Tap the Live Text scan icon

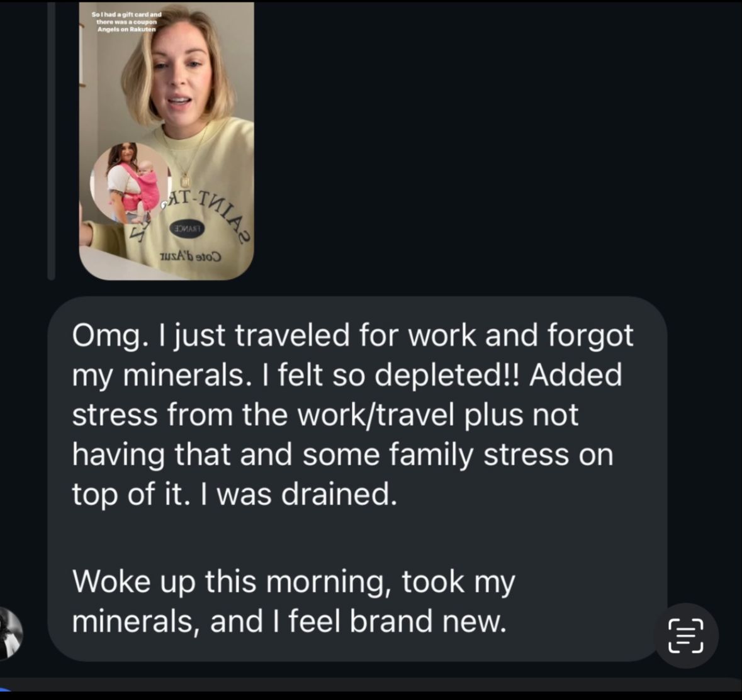click(685, 635)
